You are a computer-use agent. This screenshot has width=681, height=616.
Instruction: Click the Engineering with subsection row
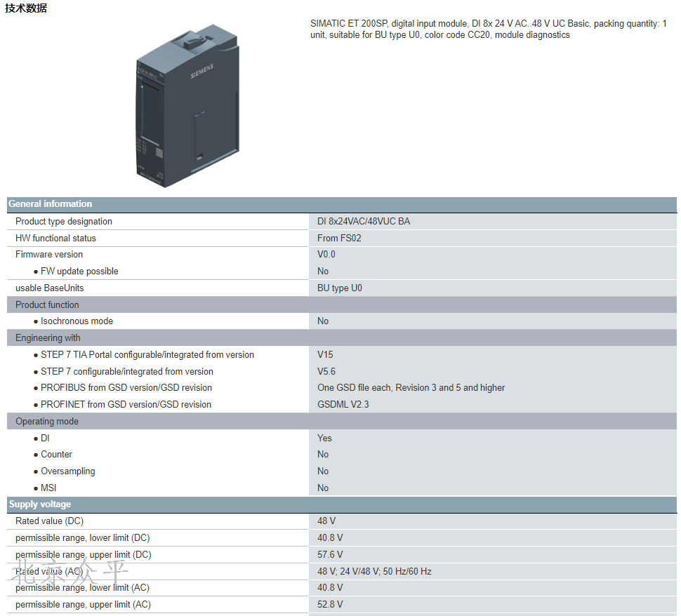[x=48, y=338]
